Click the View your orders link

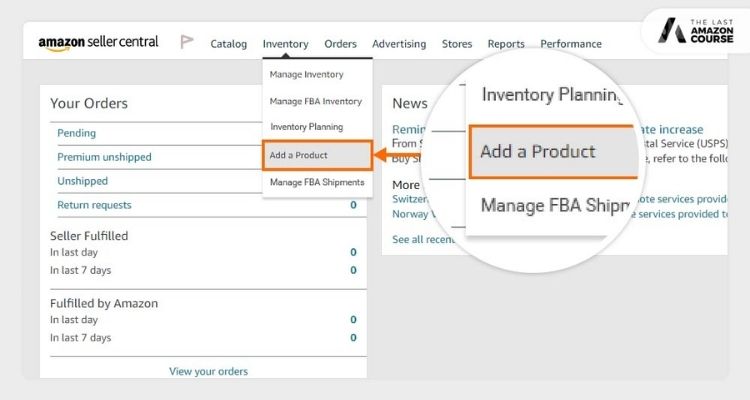click(x=208, y=371)
